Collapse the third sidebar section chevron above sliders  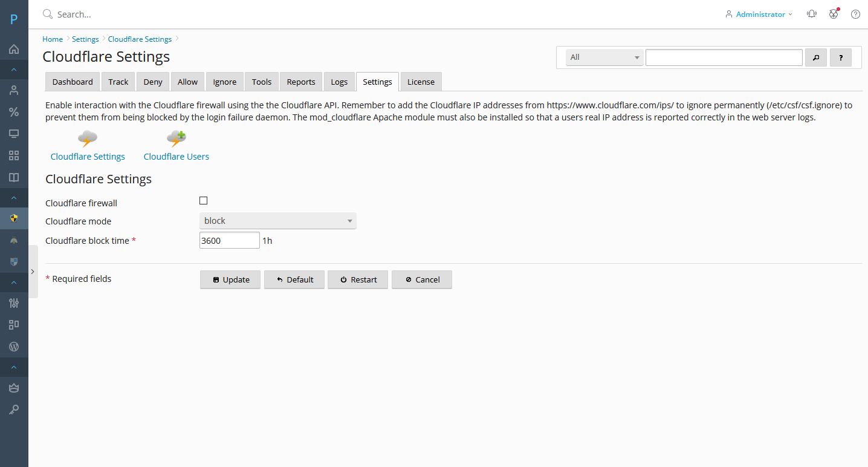point(14,282)
